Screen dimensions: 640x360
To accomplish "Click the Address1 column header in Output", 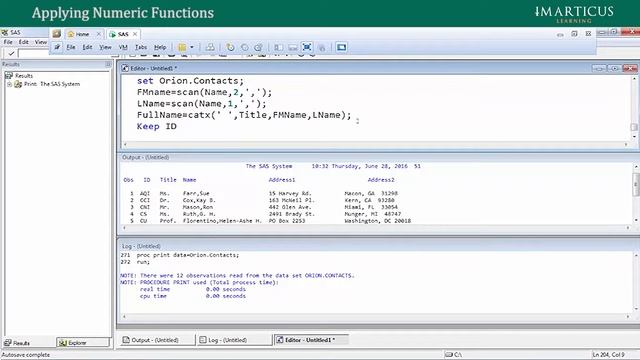I will coord(282,180).
